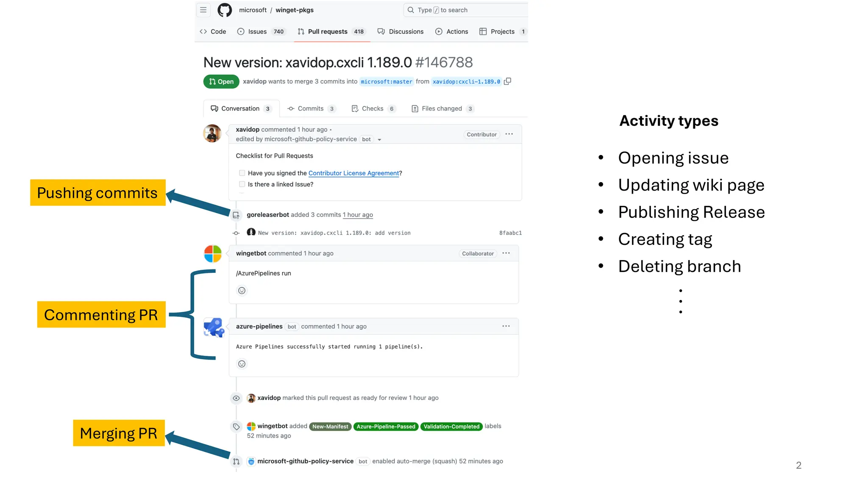Open the Files changed tab
The width and height of the screenshot is (868, 488).
[x=442, y=108]
